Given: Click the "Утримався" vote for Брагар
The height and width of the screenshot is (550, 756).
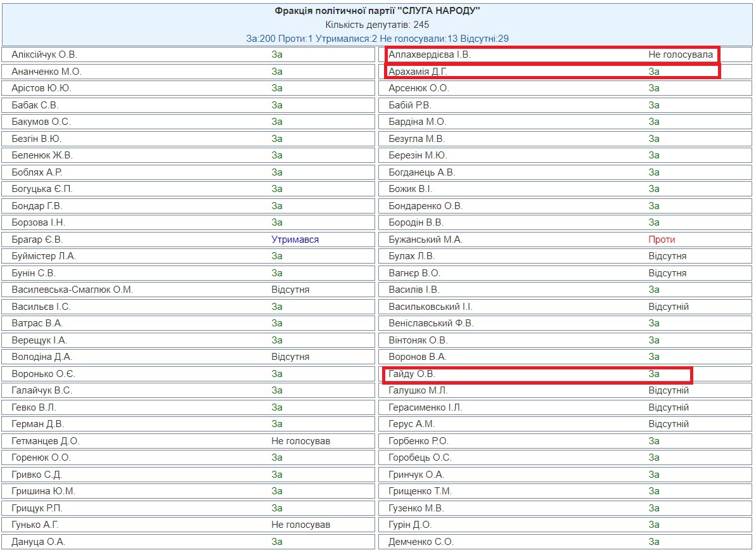Looking at the screenshot, I should 295,240.
